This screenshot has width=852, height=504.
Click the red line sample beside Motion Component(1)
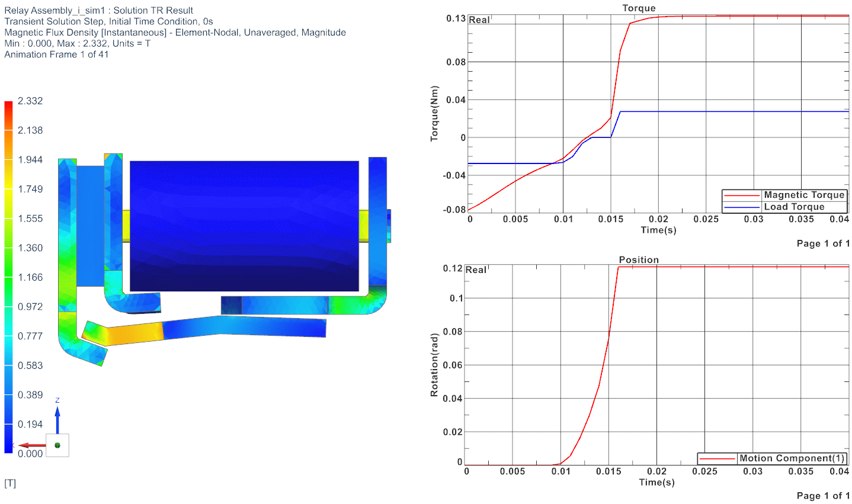(717, 458)
